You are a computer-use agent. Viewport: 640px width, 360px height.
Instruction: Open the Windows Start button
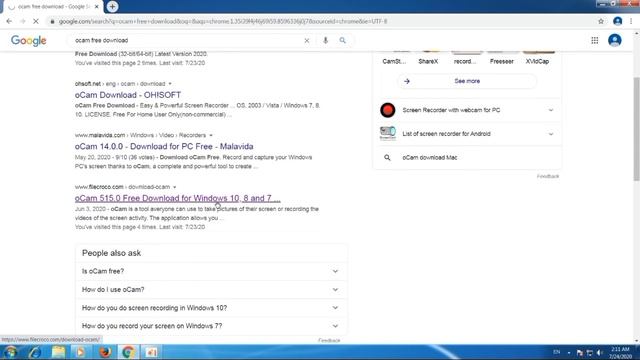pyautogui.click(x=11, y=352)
